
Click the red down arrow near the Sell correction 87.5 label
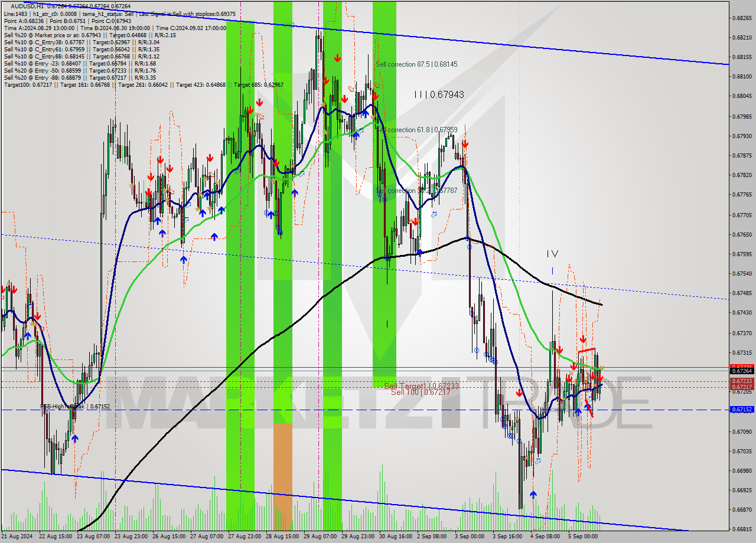point(376,96)
